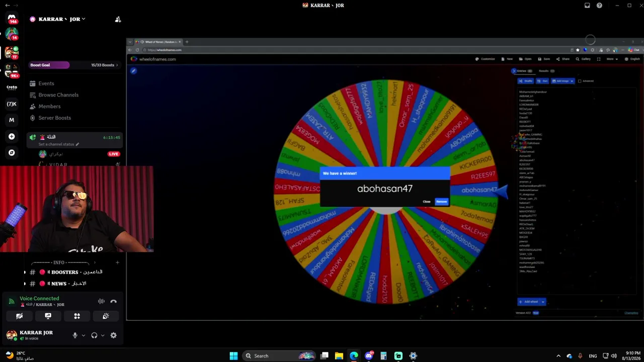Expand the Add wheel dropdown arrow
The image size is (644, 362).
pyautogui.click(x=543, y=302)
